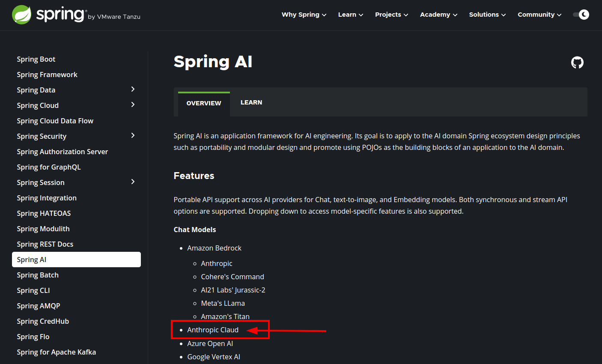602x364 pixels.
Task: Expand the Spring Cloud submenu chevron
Action: pyautogui.click(x=133, y=104)
